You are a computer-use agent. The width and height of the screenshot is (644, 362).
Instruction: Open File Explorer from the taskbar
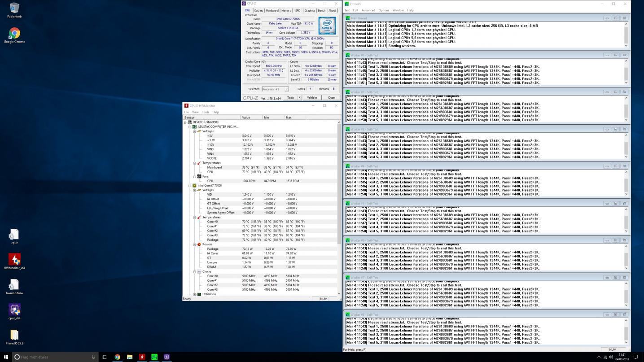coord(130,357)
